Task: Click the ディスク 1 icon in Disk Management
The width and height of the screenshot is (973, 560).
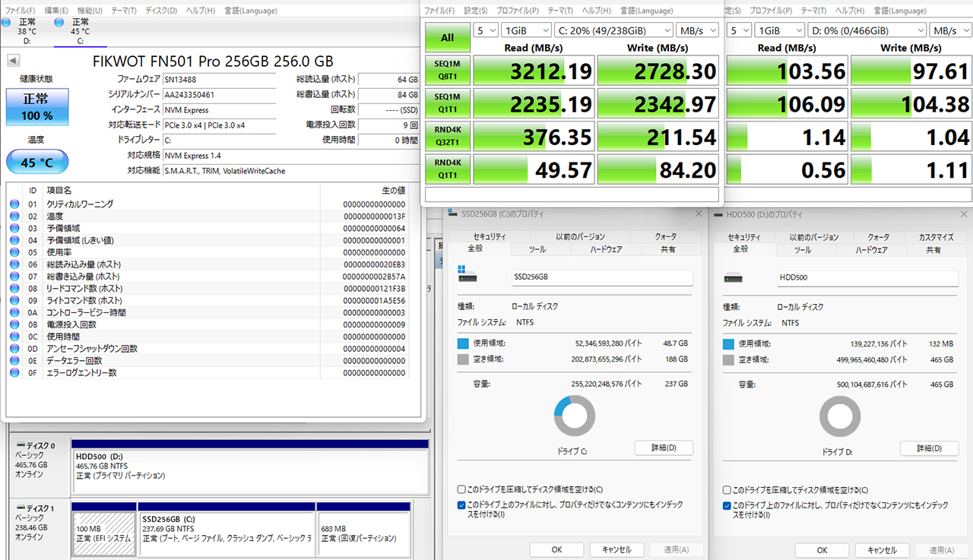Action: [x=19, y=508]
